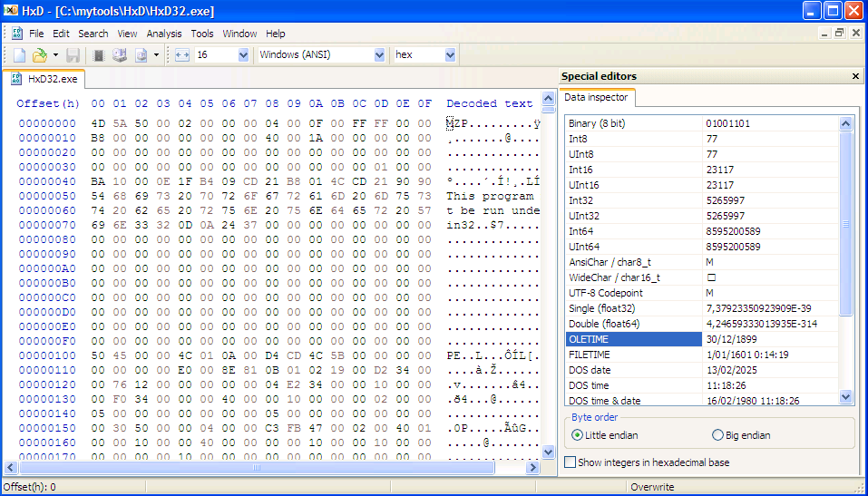Select Big endian byte order
The image size is (868, 496).
point(741,435)
